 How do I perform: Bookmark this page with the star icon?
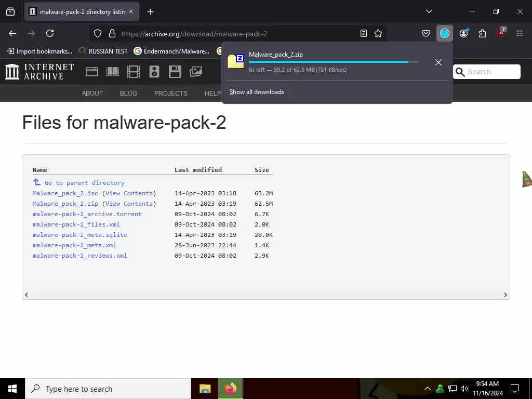tap(378, 33)
